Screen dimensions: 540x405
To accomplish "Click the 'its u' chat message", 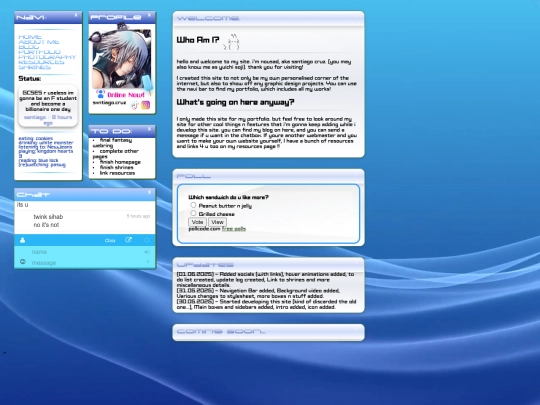I will (x=22, y=205).
